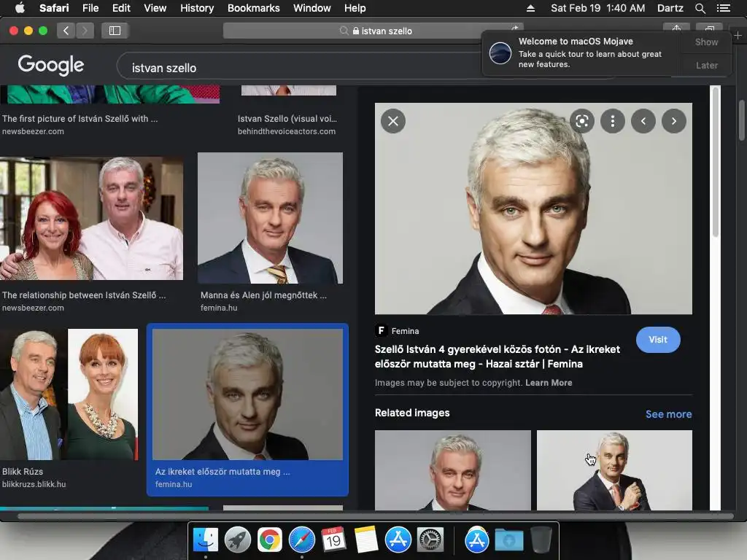Open the History menu

click(x=197, y=8)
